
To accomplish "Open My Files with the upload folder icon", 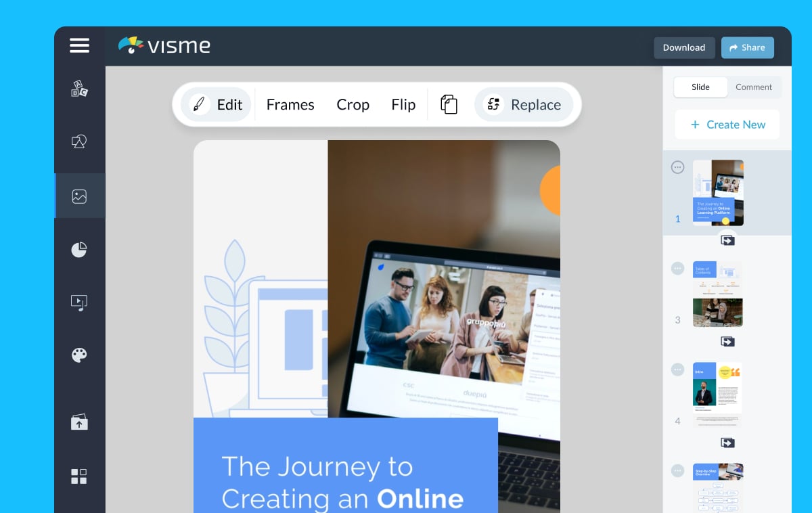I will [x=79, y=422].
